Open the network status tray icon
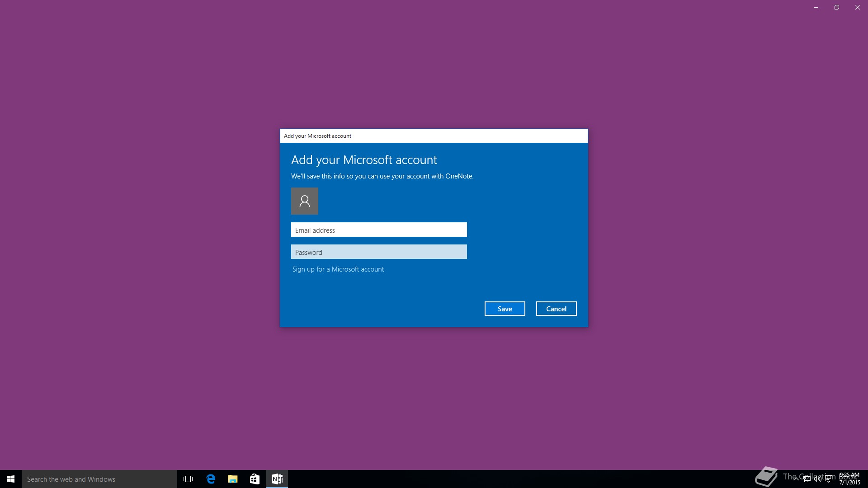Screen dimensions: 868x488 807,479
